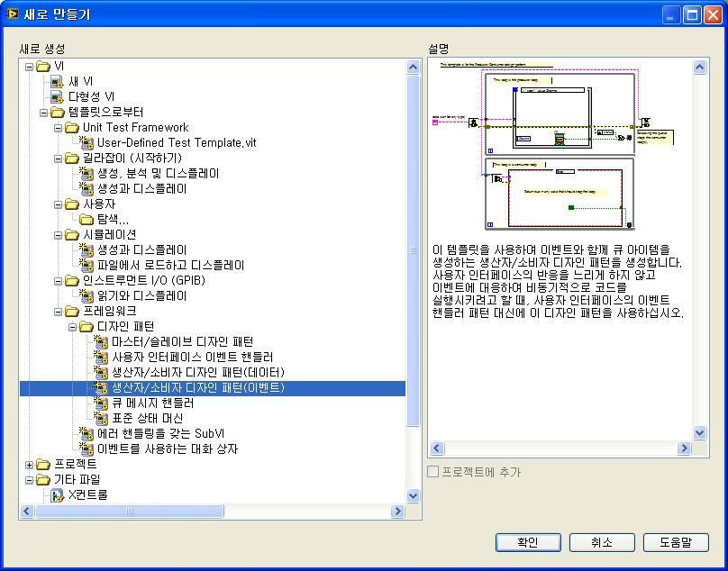Click the tree list scroll-down arrow
This screenshot has width=728, height=571.
coord(414,495)
